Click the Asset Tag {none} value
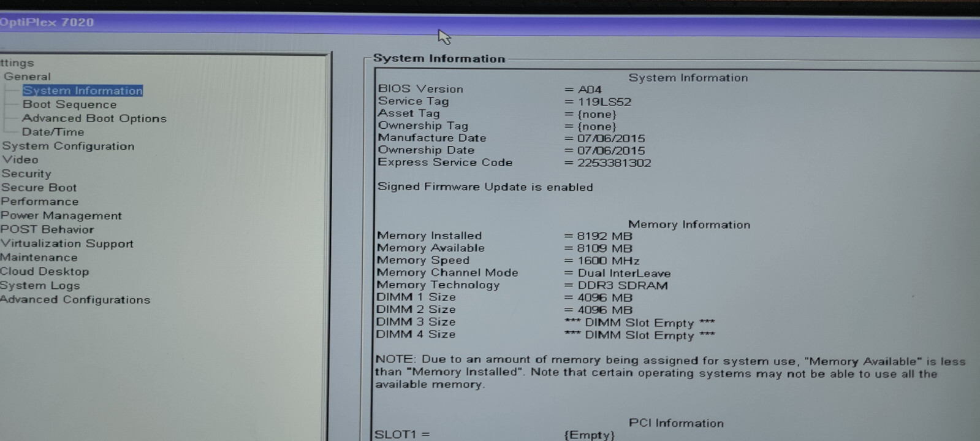 [x=597, y=114]
